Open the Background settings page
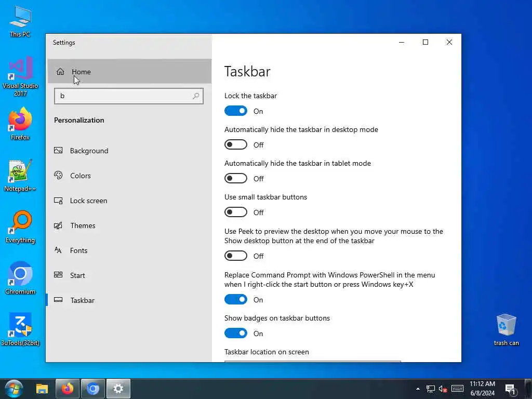 click(129, 151)
